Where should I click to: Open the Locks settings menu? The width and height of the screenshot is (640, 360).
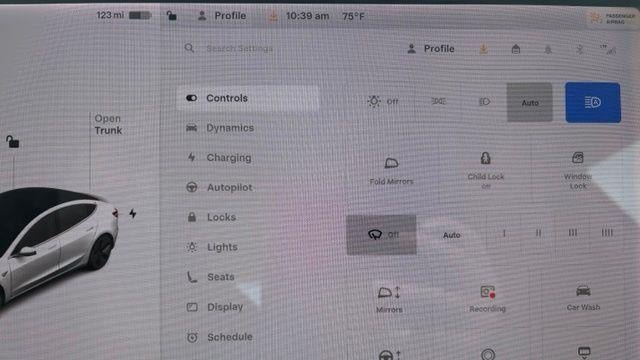(211, 217)
